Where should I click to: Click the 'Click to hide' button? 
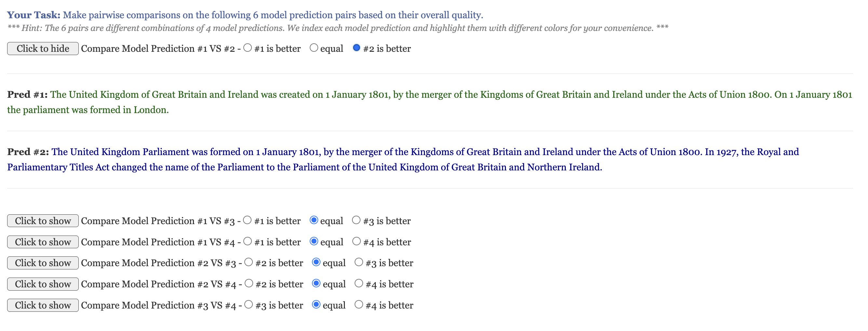(x=43, y=48)
